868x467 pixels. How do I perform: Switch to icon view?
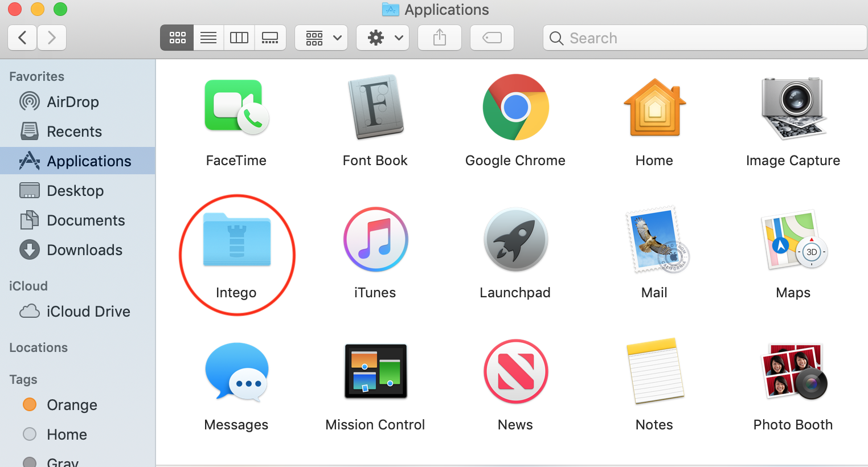(x=177, y=38)
